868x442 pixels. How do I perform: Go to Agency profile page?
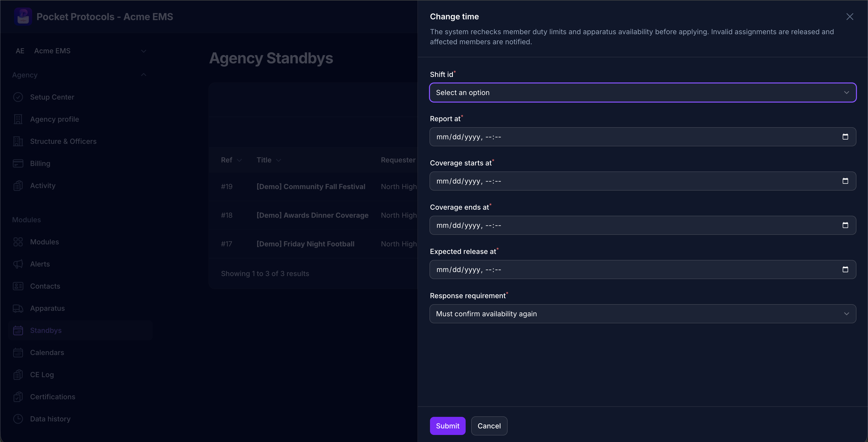[x=80, y=119]
